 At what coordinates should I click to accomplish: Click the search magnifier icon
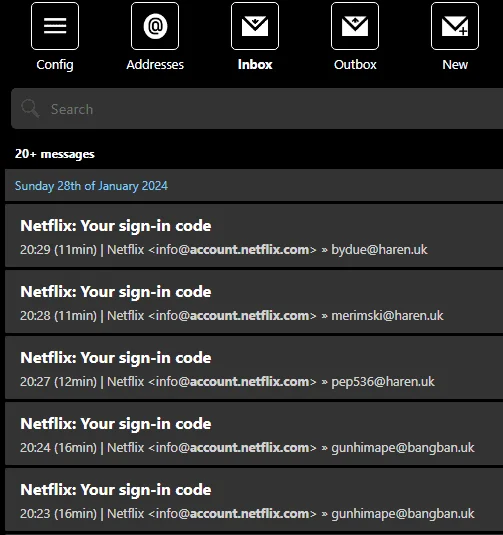[30, 109]
